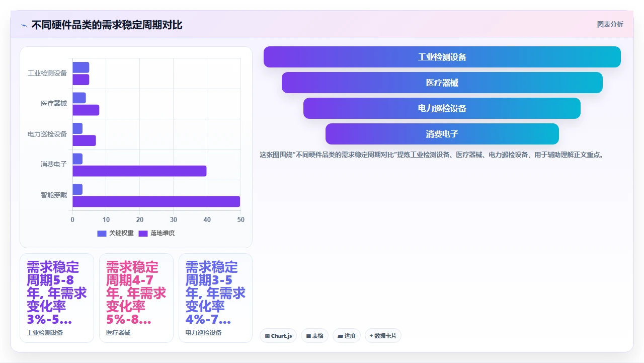Click the icon in the Chart.js chip
Screen dimensions: 644x363
267,336
